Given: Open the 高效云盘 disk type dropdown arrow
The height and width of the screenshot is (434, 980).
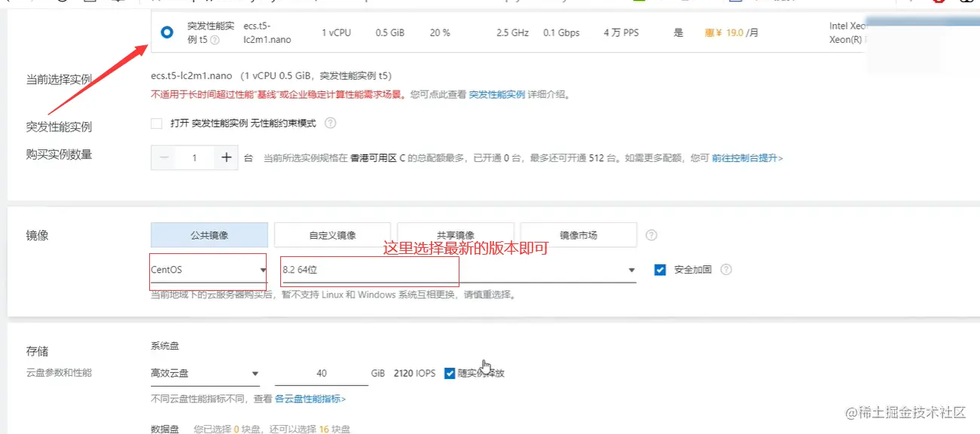Looking at the screenshot, I should 255,373.
